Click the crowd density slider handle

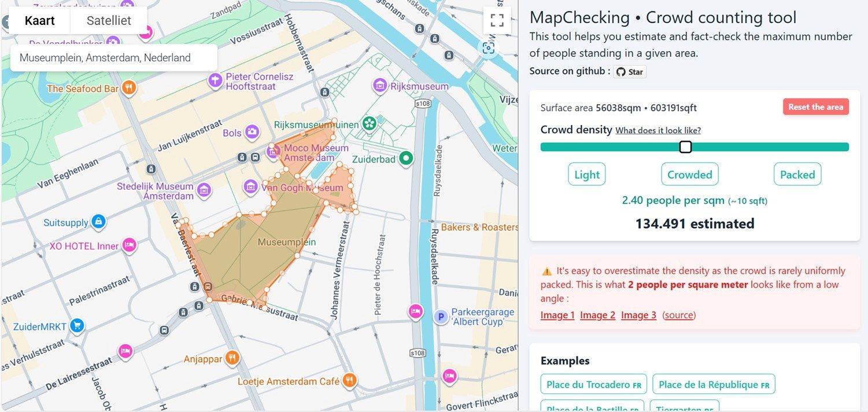click(685, 147)
